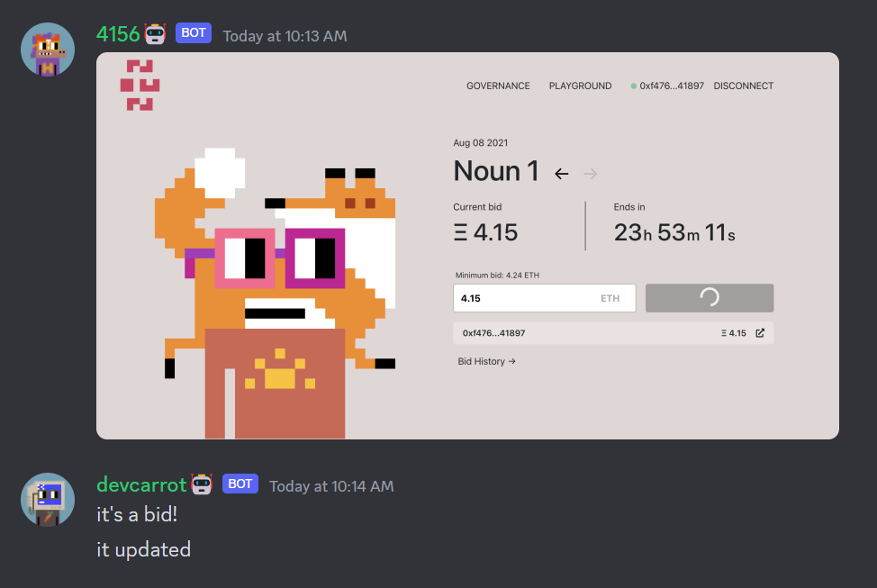The width and height of the screenshot is (877, 588).
Task: Click message text "it updated"
Action: (x=144, y=550)
